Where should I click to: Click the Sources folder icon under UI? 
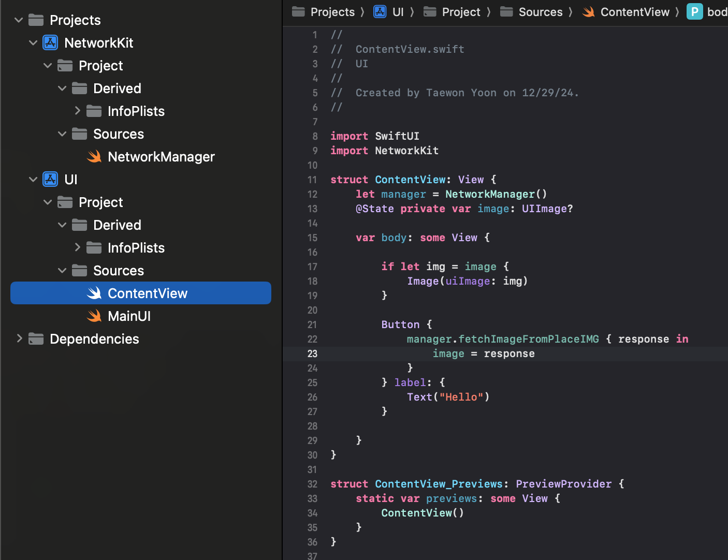[x=79, y=271]
